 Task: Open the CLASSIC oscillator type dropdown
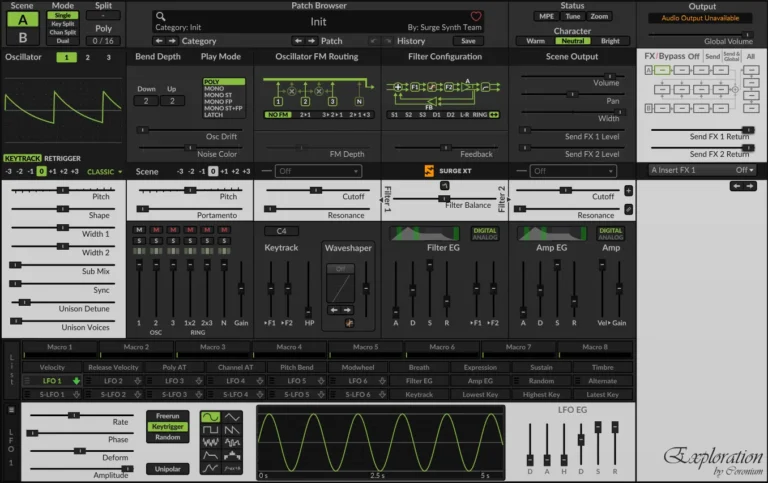coord(104,171)
